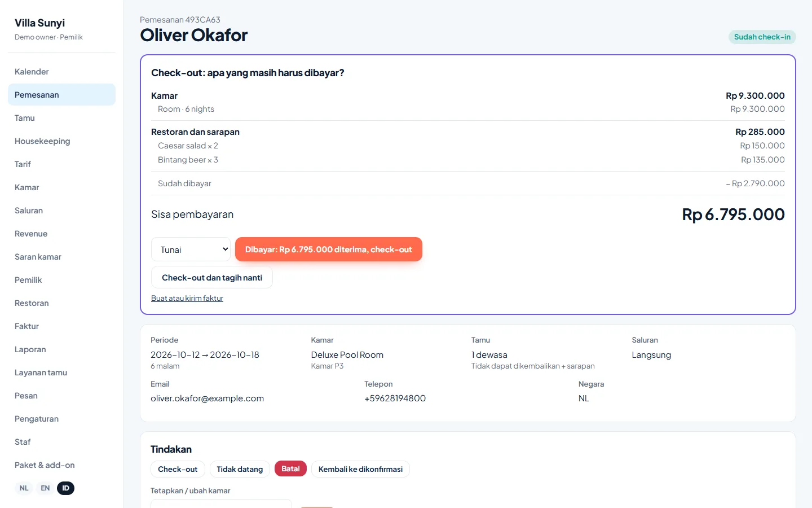This screenshot has width=812, height=508.
Task: Open the Tunai payment method dropdown
Action: pos(191,249)
